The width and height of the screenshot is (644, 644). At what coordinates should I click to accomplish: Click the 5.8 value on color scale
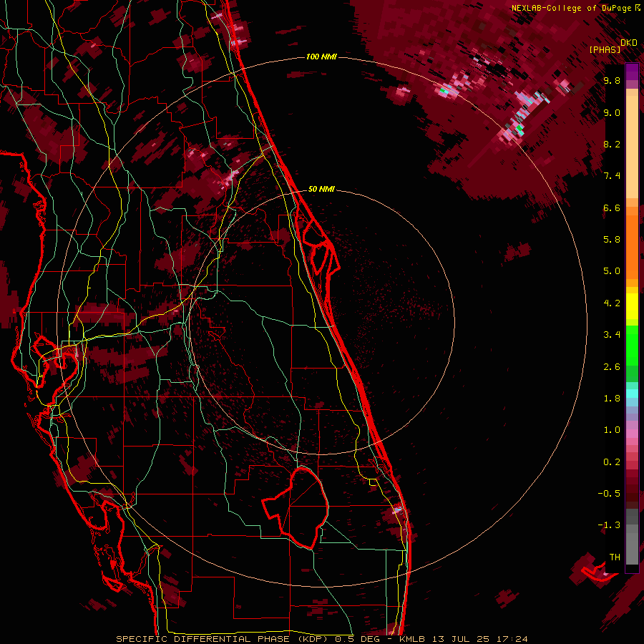[612, 240]
